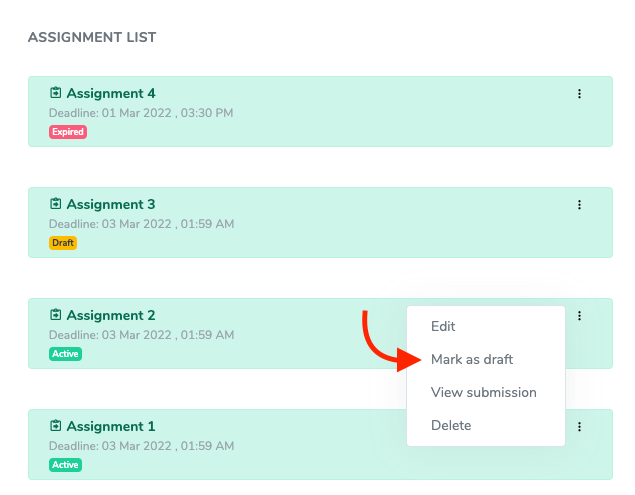Choose Edit from the context menu

[x=443, y=326]
